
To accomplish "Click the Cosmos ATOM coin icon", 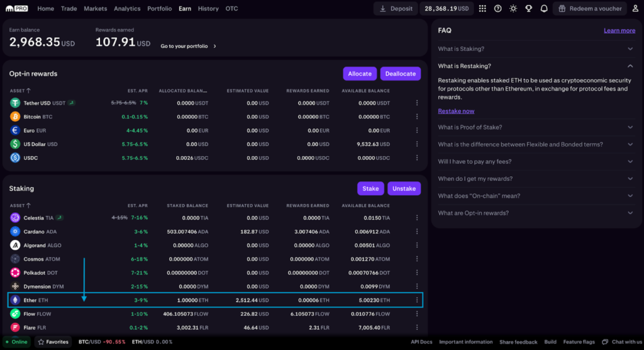I will tap(15, 259).
